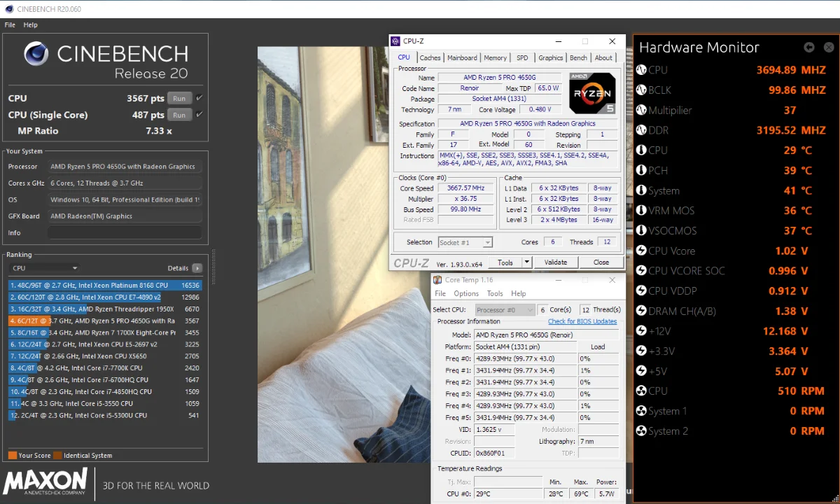
Task: Click the Identical System legend swatch
Action: 57,455
